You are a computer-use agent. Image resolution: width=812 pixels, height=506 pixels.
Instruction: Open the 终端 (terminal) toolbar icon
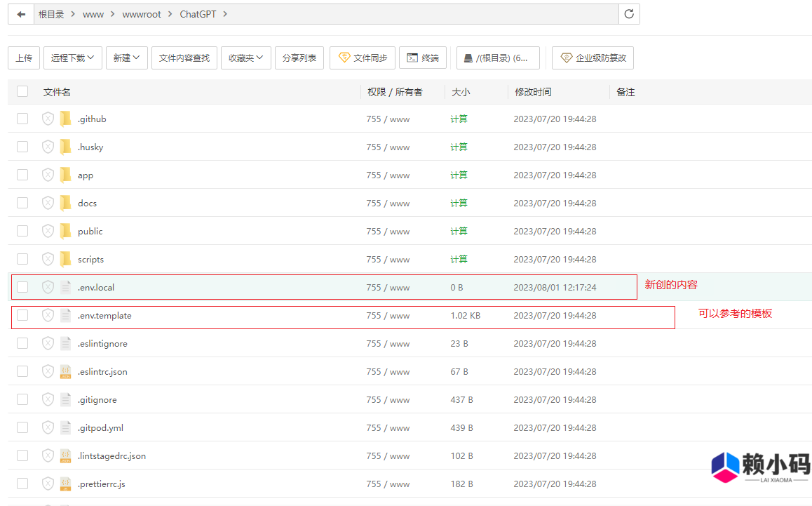[x=423, y=58]
